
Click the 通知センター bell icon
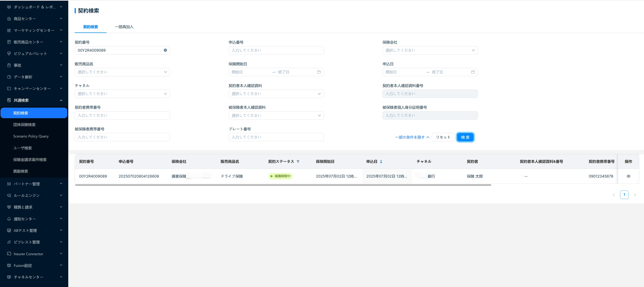point(9,219)
